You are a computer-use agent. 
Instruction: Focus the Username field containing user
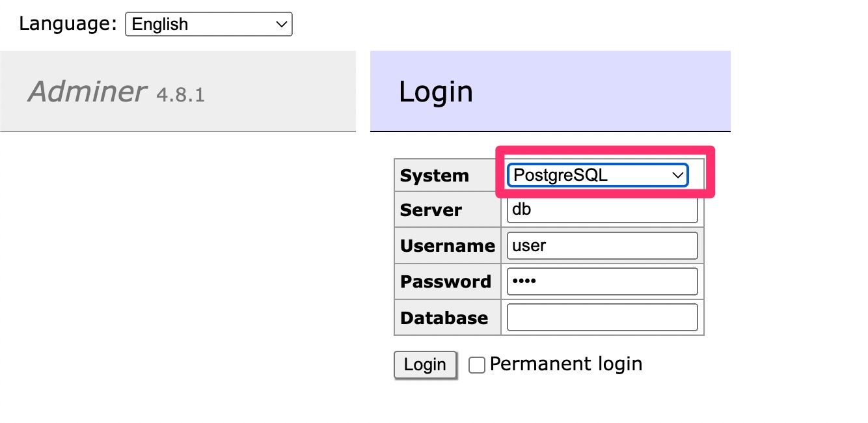602,245
